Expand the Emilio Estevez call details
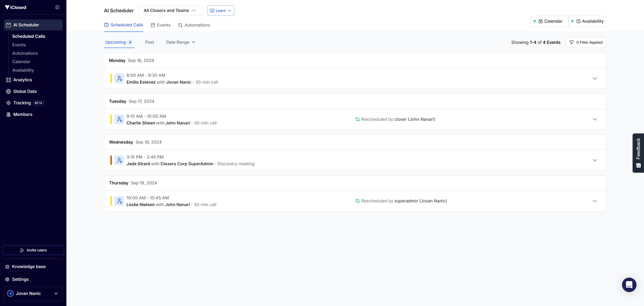Image resolution: width=644 pixels, height=306 pixels. point(595,79)
